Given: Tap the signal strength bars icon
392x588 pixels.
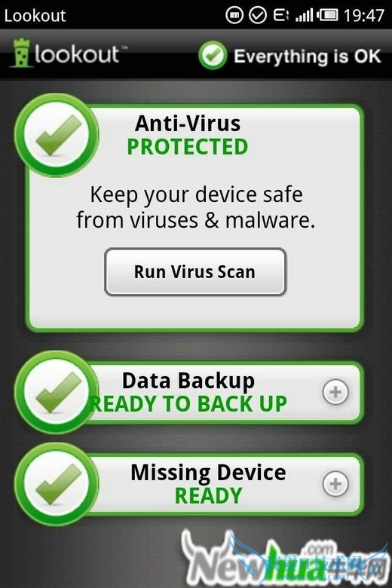Looking at the screenshot, I should [x=304, y=15].
